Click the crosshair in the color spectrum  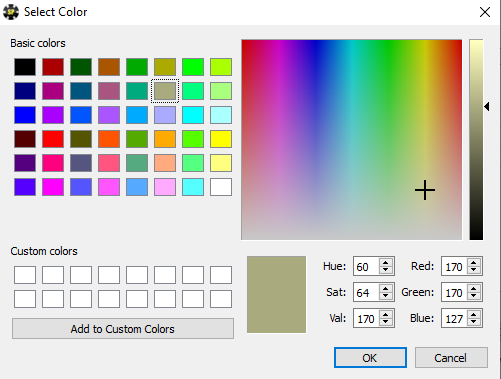[x=425, y=190]
